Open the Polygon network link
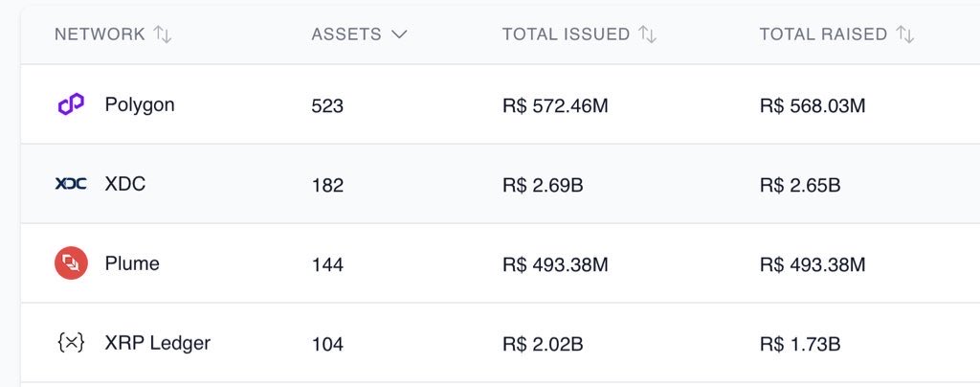The height and width of the screenshot is (387, 980). pos(140,104)
